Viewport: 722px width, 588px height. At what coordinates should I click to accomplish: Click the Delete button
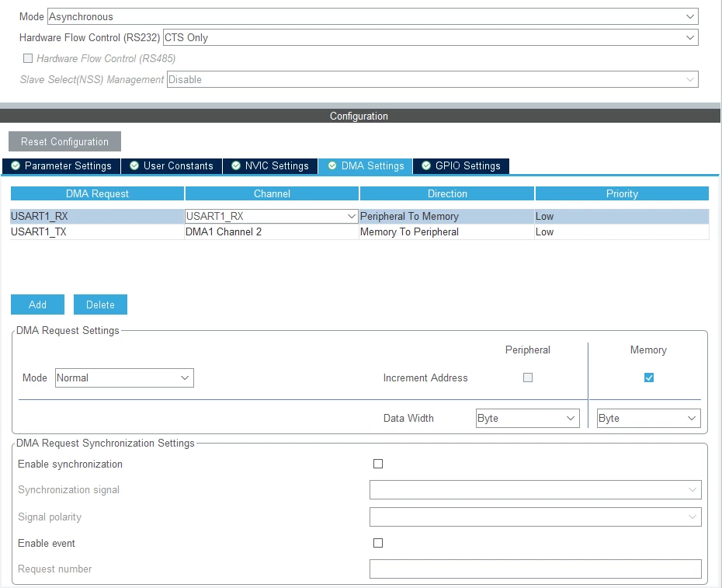100,304
